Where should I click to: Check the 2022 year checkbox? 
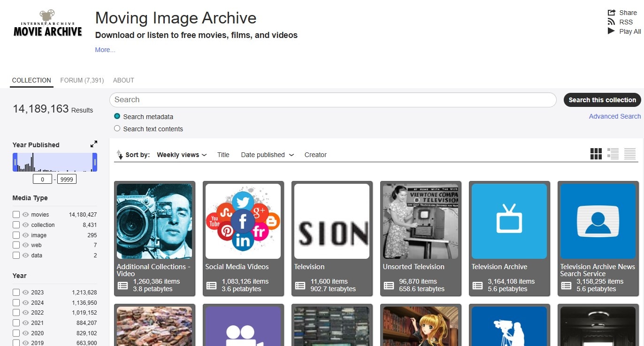coord(16,313)
